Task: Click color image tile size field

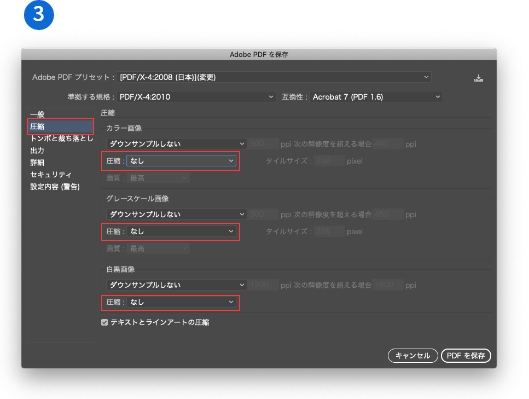Action: (x=329, y=161)
